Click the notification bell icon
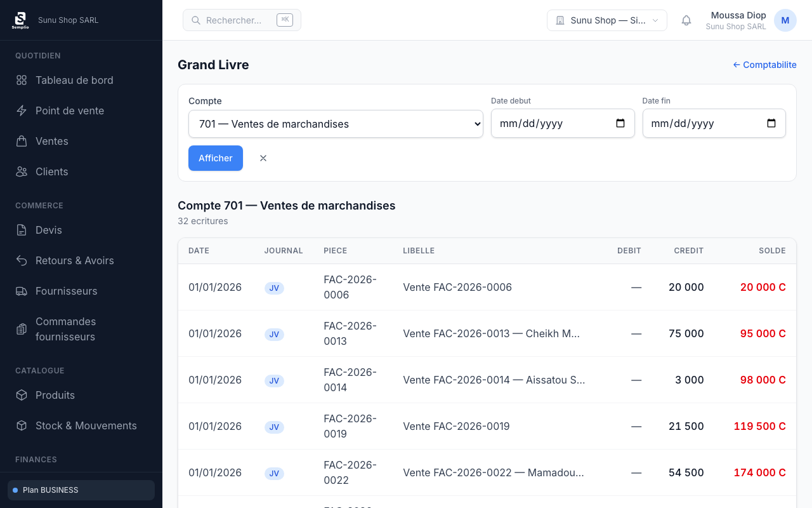Viewport: 812px width, 508px height. click(686, 20)
